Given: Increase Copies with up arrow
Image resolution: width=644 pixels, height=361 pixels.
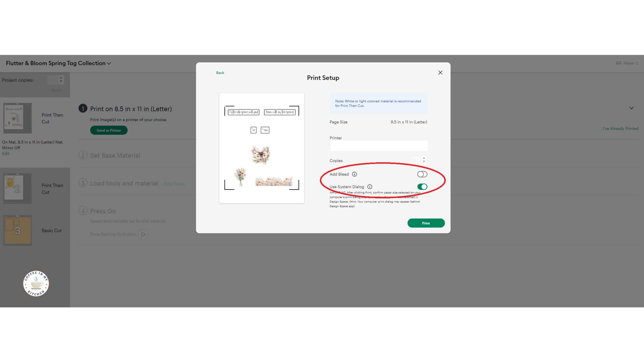Looking at the screenshot, I should point(424,158).
